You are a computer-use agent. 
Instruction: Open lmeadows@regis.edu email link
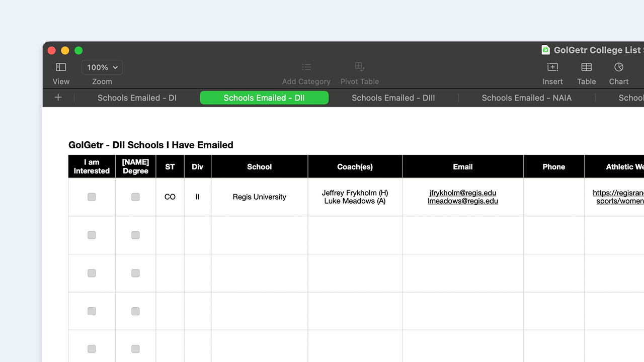click(x=463, y=201)
